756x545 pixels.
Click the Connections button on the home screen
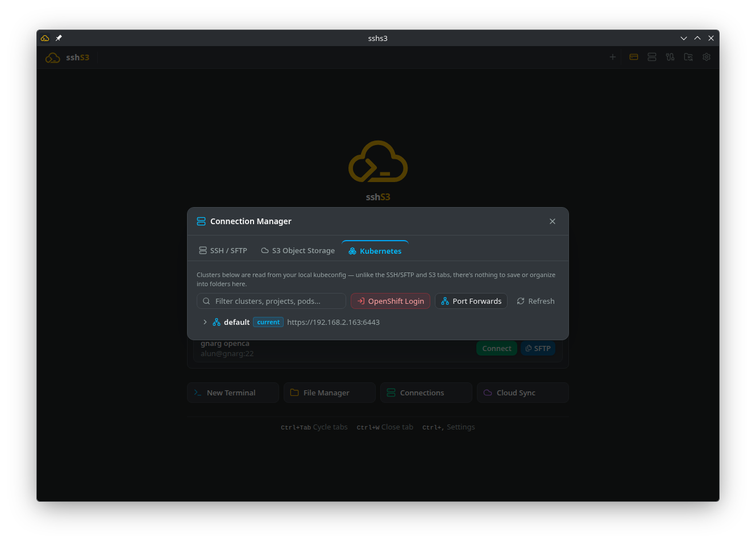pos(426,393)
